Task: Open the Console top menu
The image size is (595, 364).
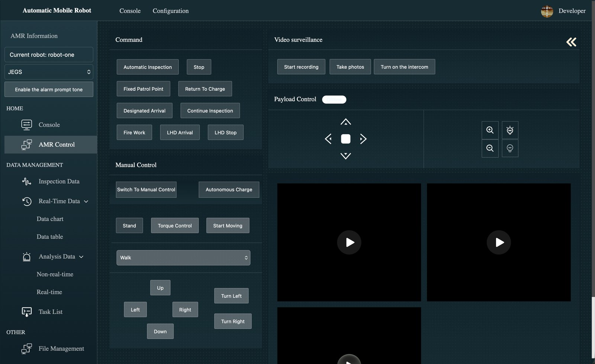Action: (x=130, y=11)
